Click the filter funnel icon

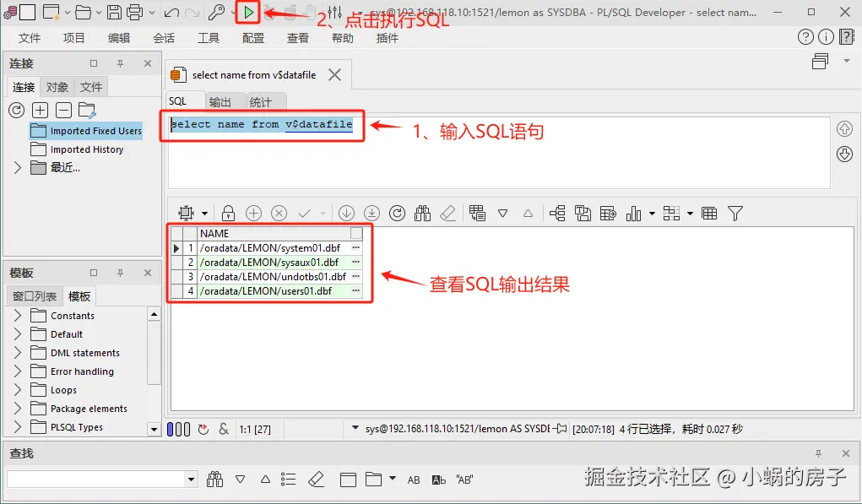[x=735, y=214]
